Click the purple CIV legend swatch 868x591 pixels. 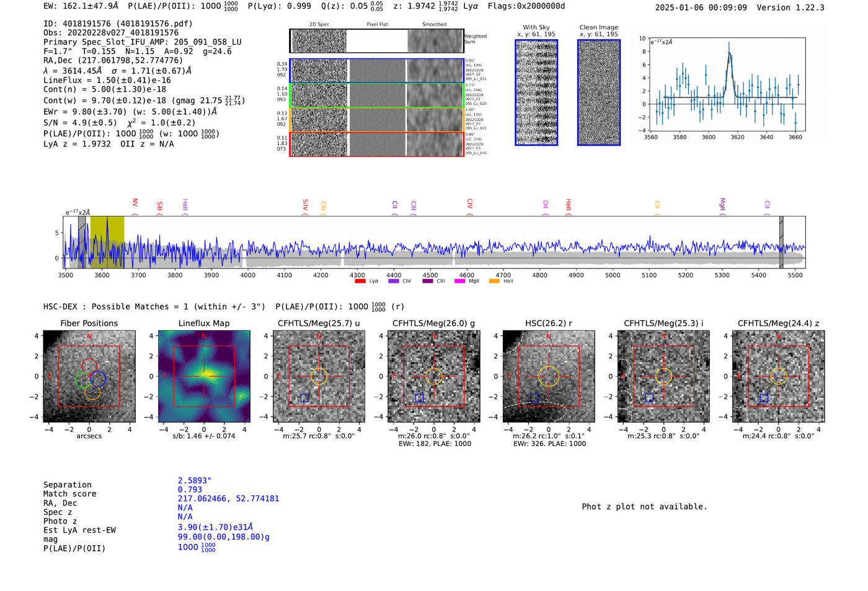(393, 281)
